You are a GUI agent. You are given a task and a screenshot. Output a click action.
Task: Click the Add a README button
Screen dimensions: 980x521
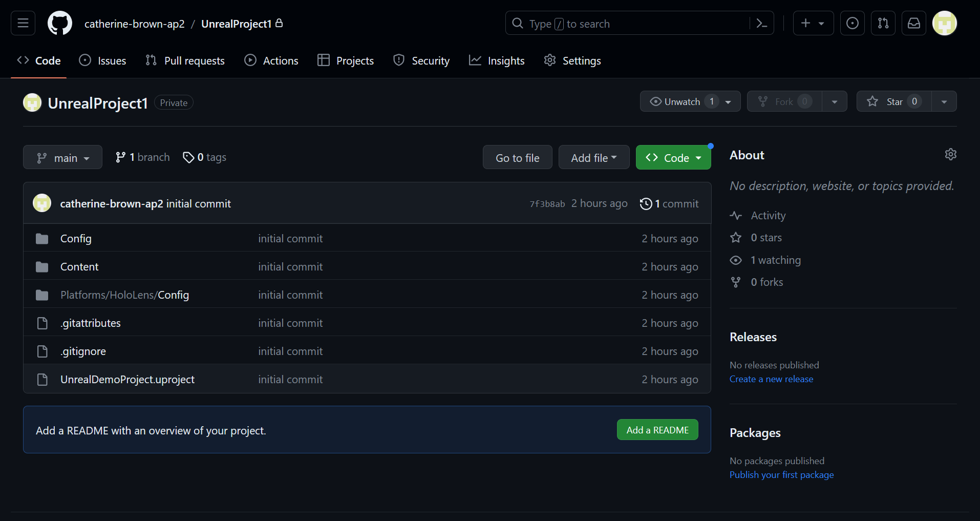[657, 430]
